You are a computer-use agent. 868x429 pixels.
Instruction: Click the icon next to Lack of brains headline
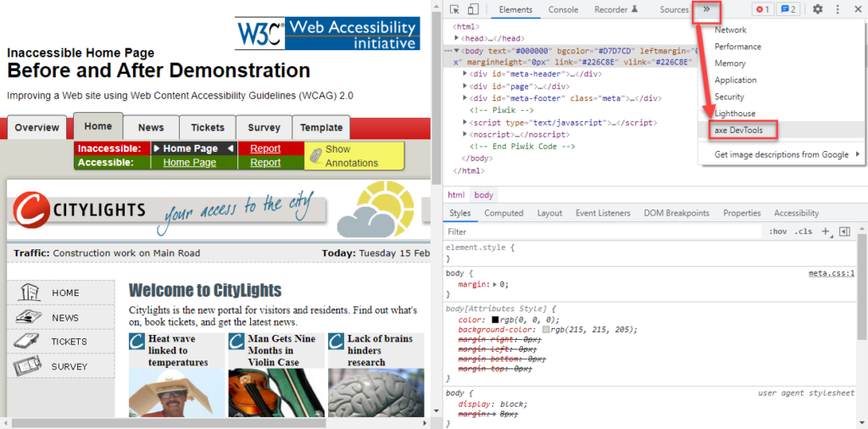(x=336, y=341)
